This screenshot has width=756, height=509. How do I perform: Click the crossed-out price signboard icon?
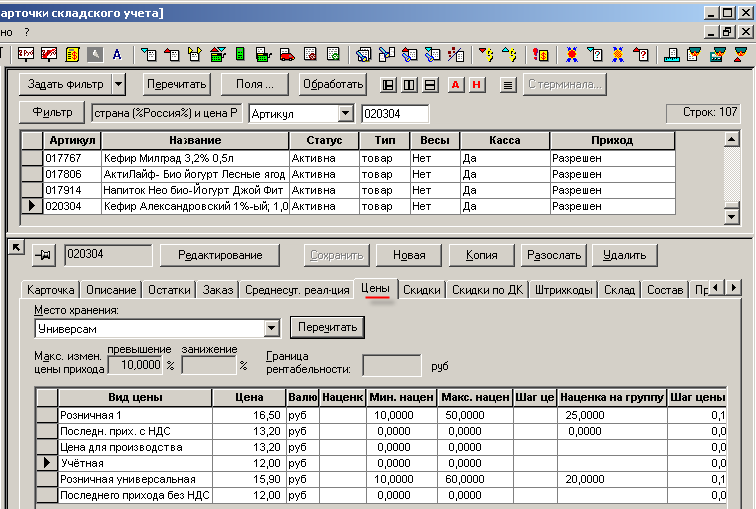(49, 54)
